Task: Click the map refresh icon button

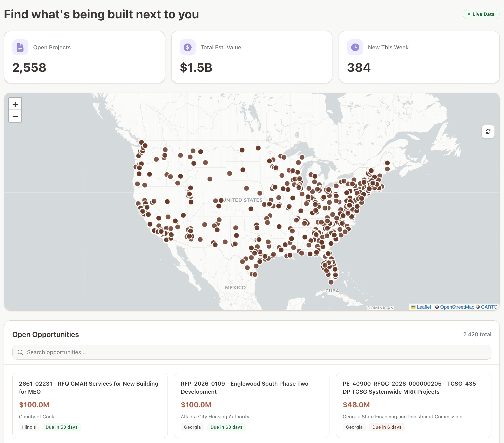Action: 488,132
